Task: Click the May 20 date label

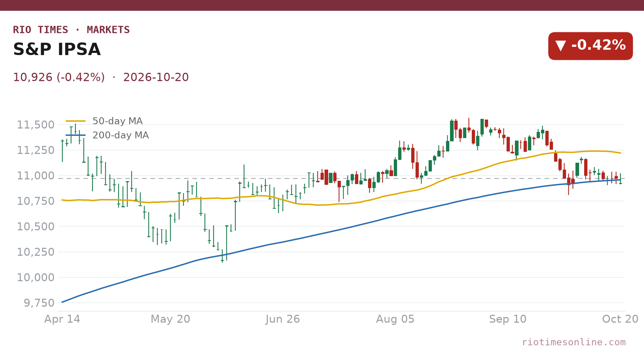Action: tap(170, 319)
